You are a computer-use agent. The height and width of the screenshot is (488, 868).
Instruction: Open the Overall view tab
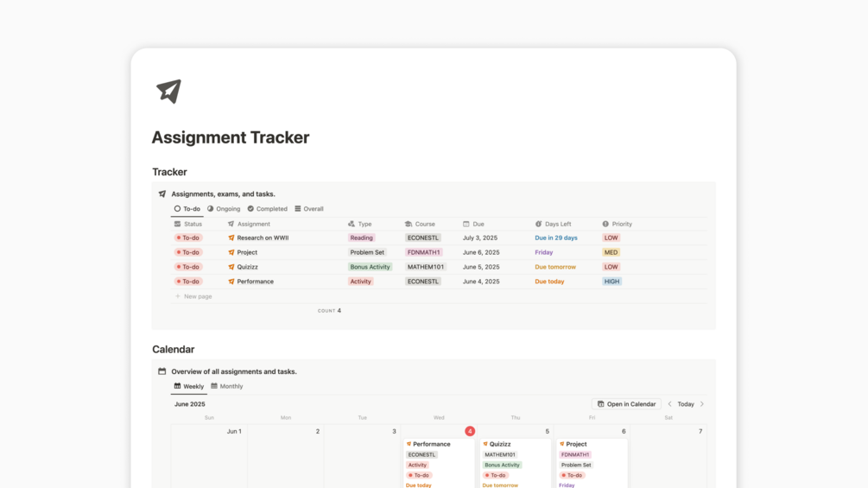pyautogui.click(x=309, y=209)
